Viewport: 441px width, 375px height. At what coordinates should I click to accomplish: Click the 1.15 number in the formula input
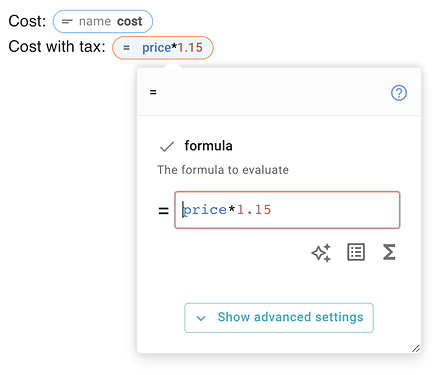(254, 210)
